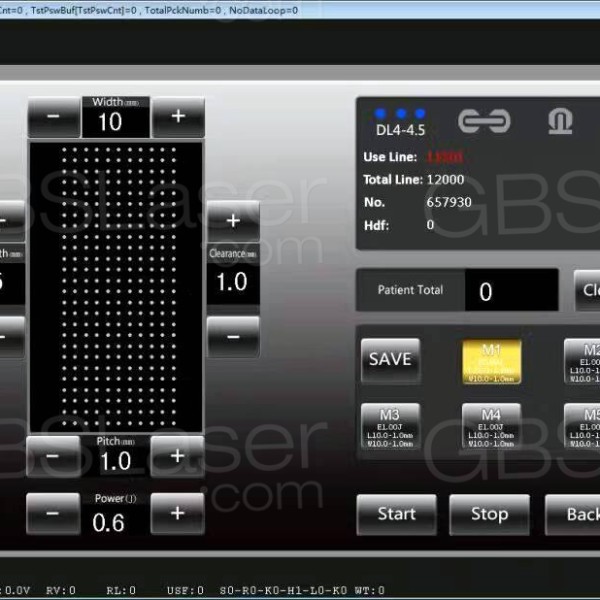Decrease Clearance using its minus button

[x=233, y=337]
